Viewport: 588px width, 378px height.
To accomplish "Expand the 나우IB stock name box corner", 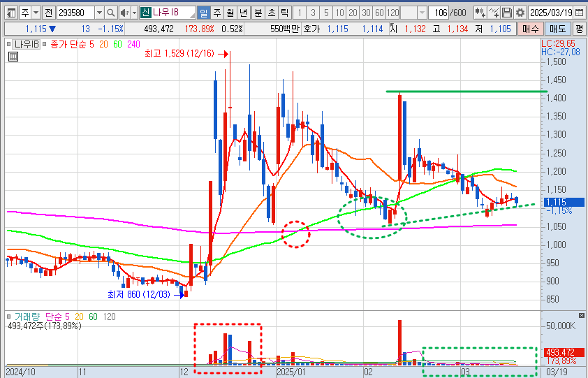I will [x=192, y=15].
